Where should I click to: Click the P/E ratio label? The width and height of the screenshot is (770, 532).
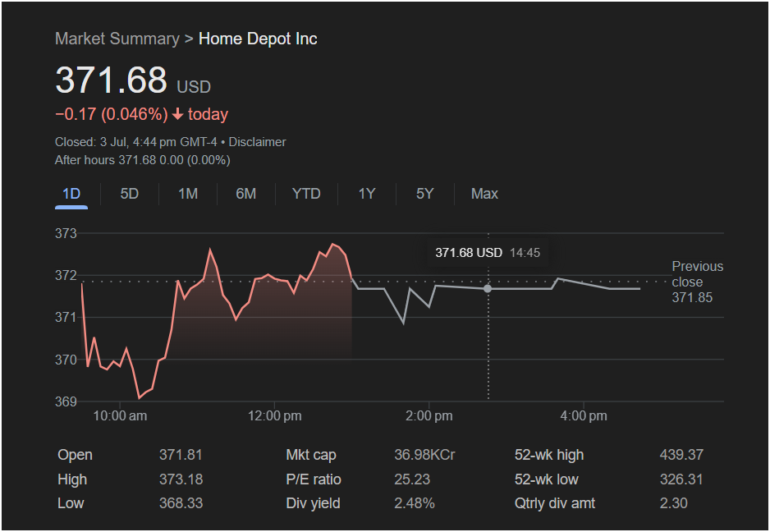coord(314,479)
